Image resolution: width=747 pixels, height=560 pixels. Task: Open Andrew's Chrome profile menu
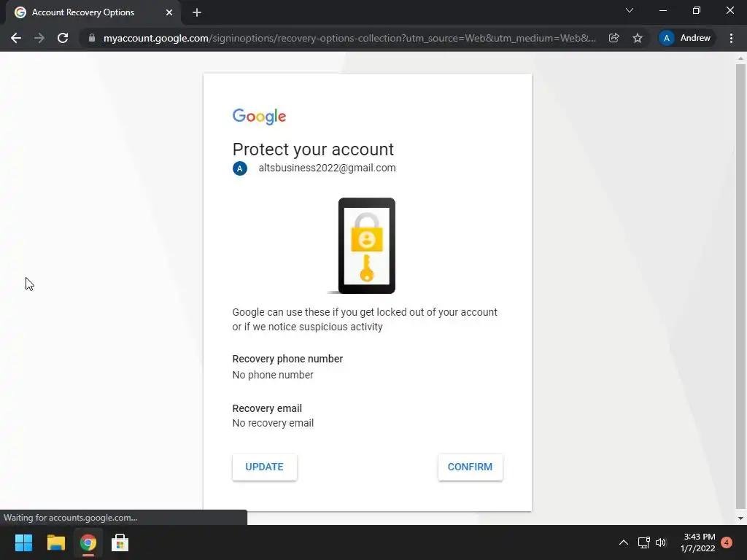coord(686,38)
